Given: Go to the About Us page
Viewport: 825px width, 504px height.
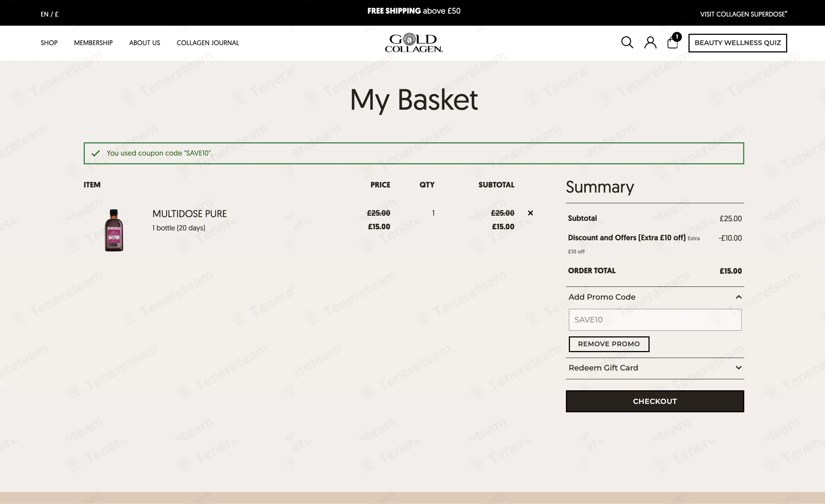Looking at the screenshot, I should coord(145,43).
